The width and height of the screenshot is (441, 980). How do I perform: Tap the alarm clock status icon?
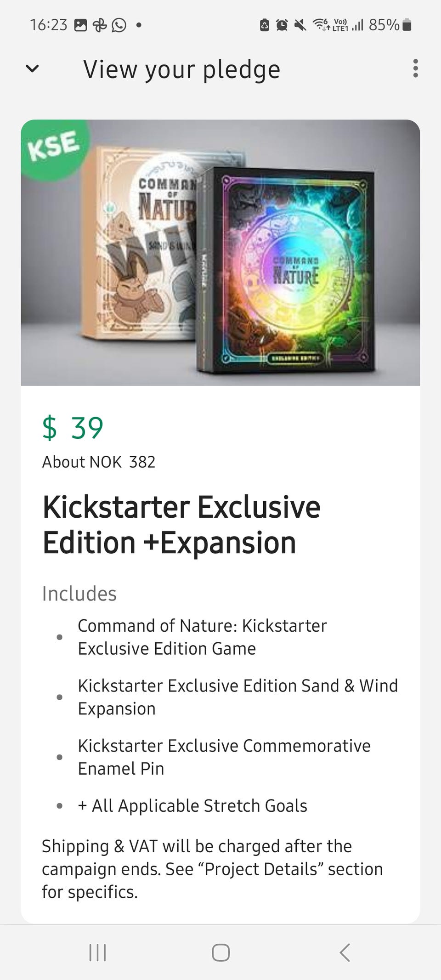point(282,25)
